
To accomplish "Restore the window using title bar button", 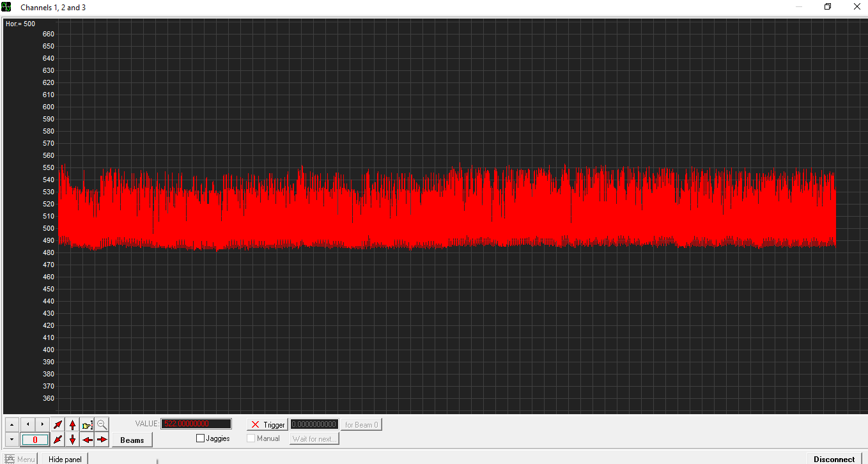I will coord(828,7).
